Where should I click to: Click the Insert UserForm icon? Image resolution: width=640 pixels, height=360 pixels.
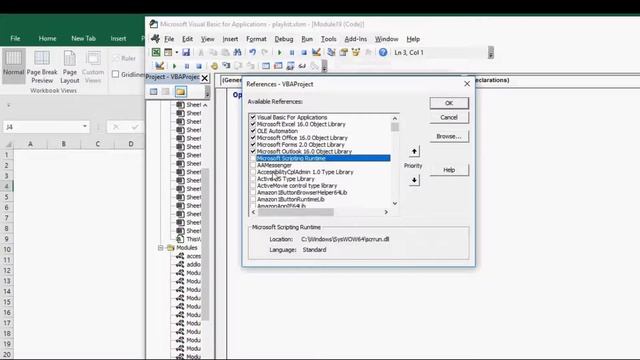(x=168, y=52)
